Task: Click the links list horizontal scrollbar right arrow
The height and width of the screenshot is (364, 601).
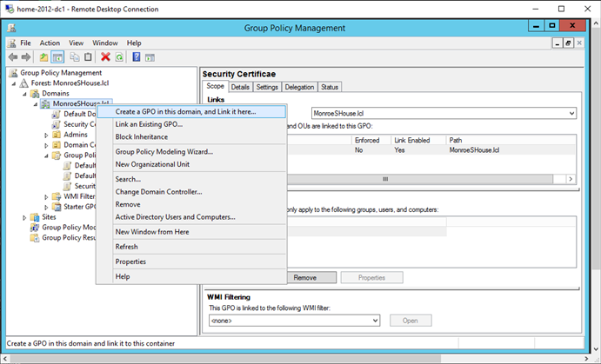Action: click(x=571, y=179)
